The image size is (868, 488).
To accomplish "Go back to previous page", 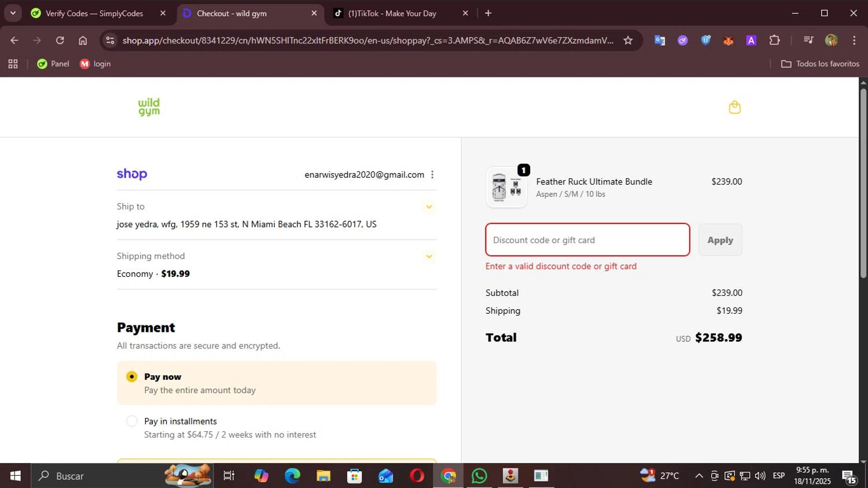I will [x=14, y=40].
